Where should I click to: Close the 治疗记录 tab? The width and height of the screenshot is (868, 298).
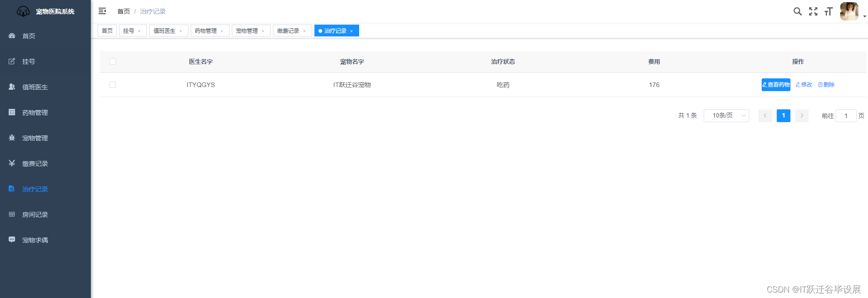pyautogui.click(x=351, y=31)
